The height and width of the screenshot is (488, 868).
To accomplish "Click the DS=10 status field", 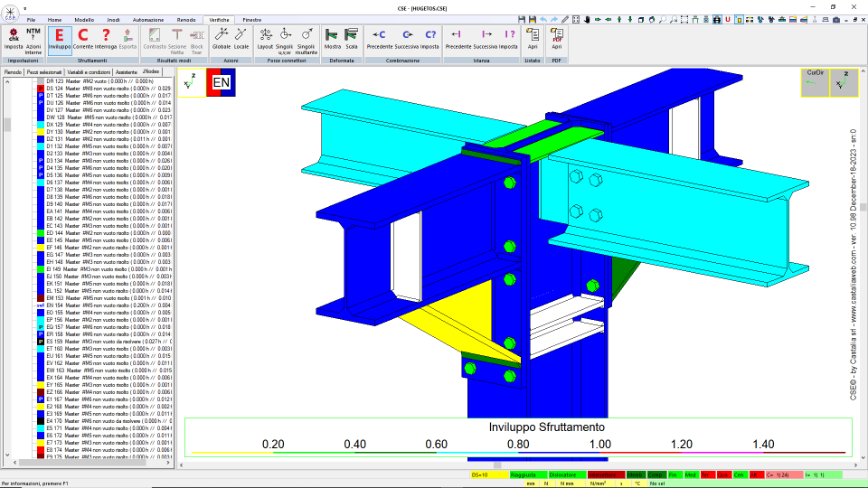I will [x=489, y=474].
